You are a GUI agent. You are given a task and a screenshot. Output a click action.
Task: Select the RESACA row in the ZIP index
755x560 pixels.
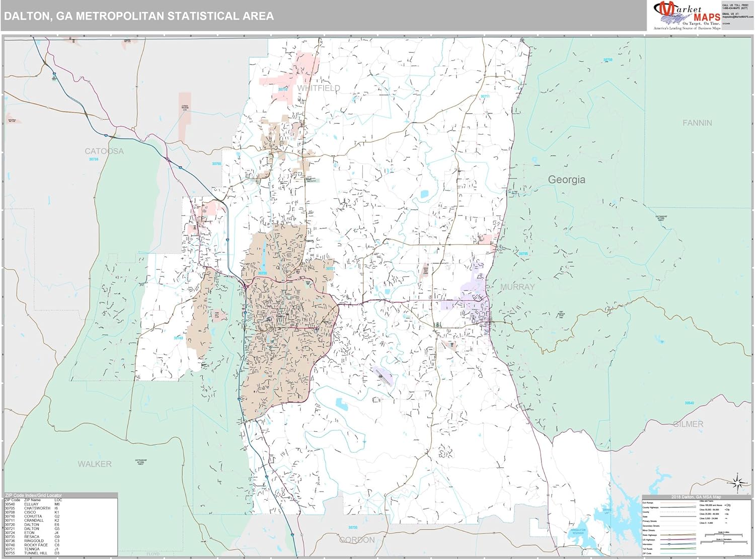click(x=32, y=537)
